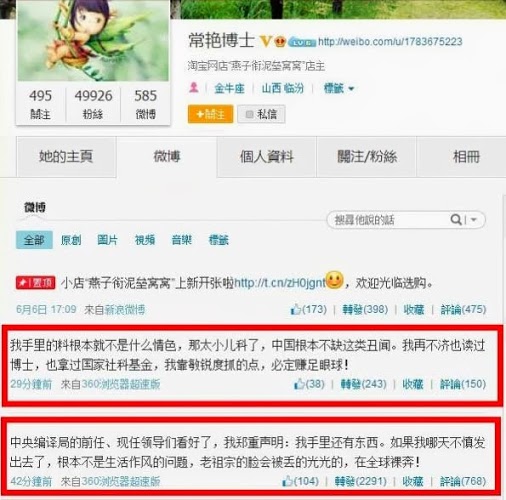This screenshot has width=506, height=500.
Task: Open the t.cn short link in pinned post
Action: [x=279, y=283]
